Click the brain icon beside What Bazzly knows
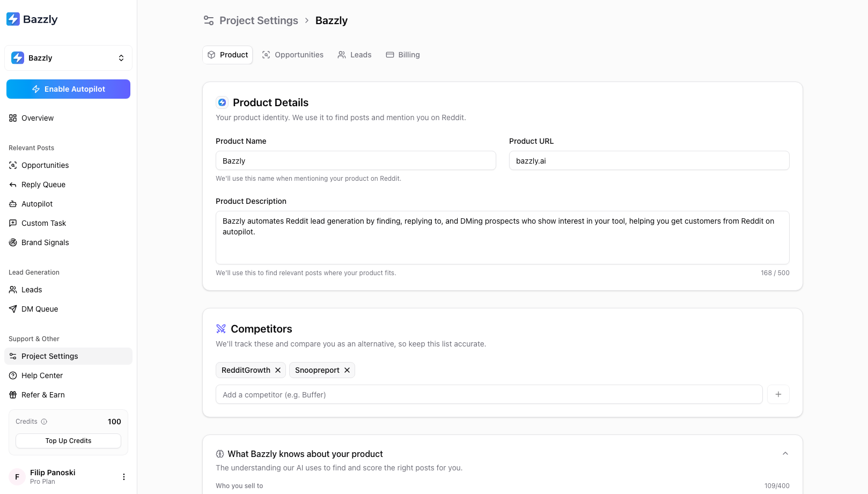 (x=220, y=454)
